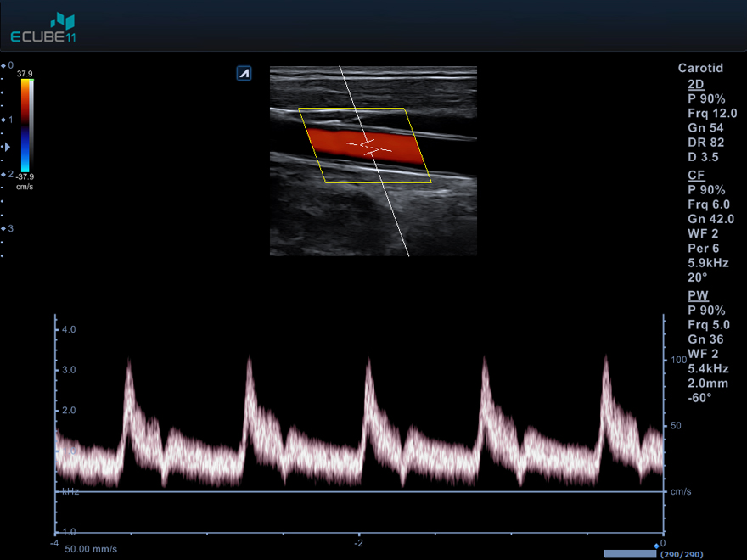The width and height of the screenshot is (747, 560).
Task: Click the Carotid preset label
Action: click(x=700, y=68)
